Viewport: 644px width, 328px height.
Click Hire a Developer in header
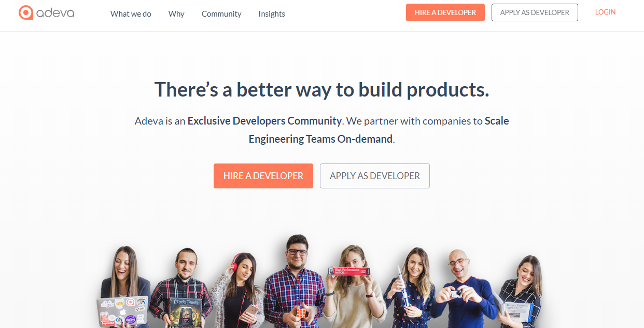pos(445,12)
